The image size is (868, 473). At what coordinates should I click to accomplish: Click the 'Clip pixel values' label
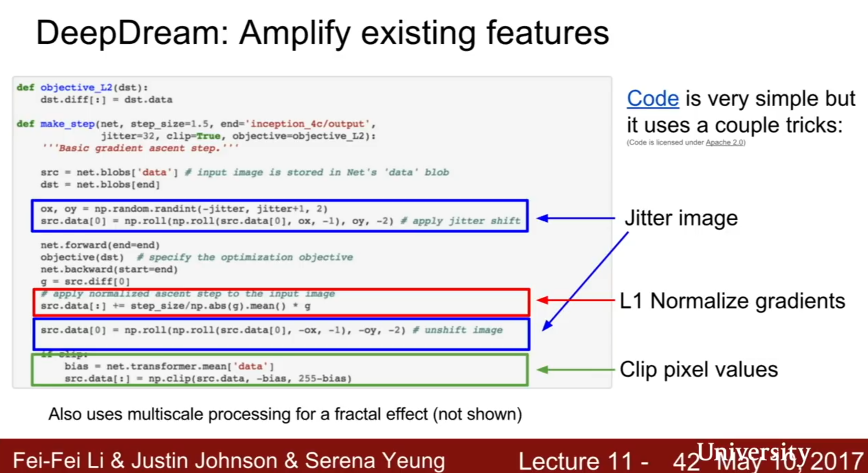[699, 370]
